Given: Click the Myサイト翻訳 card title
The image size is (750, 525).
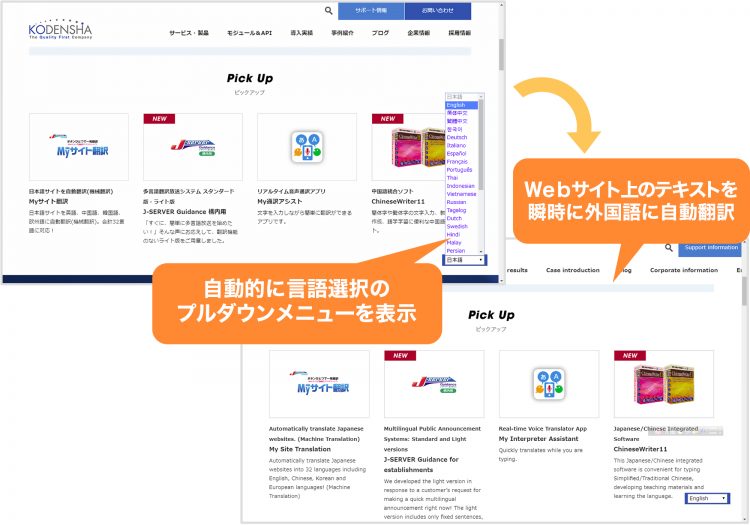Looking at the screenshot, I should click(49, 202).
